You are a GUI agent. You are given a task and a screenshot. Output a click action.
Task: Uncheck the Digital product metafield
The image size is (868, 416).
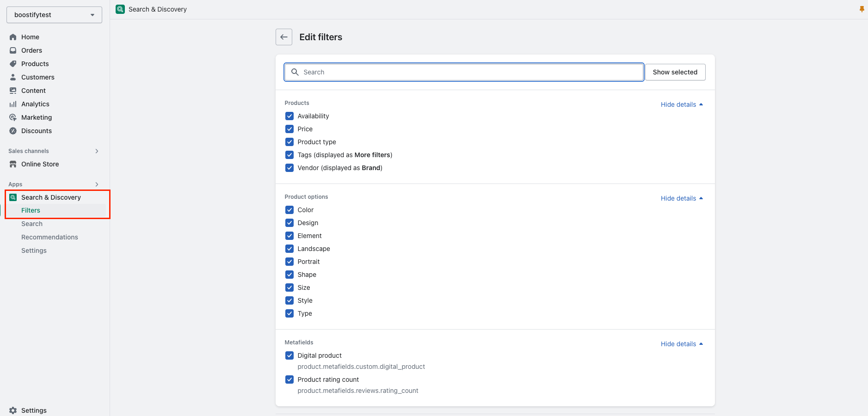(x=289, y=355)
